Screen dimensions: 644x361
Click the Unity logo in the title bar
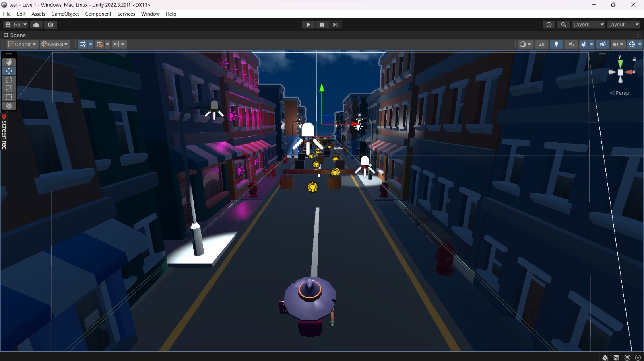[x=4, y=5]
